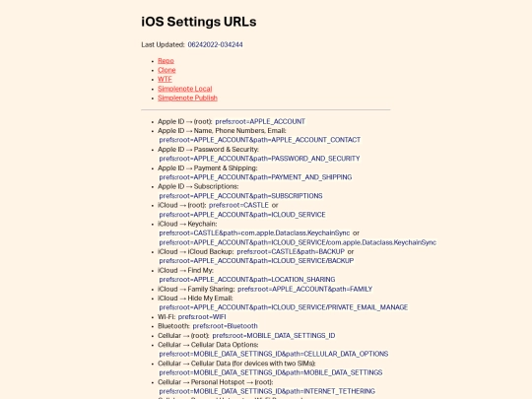Click the CASTLE&path=com.apple.Dataclass.KeychainSync URL
The image size is (532, 399).
click(x=254, y=233)
